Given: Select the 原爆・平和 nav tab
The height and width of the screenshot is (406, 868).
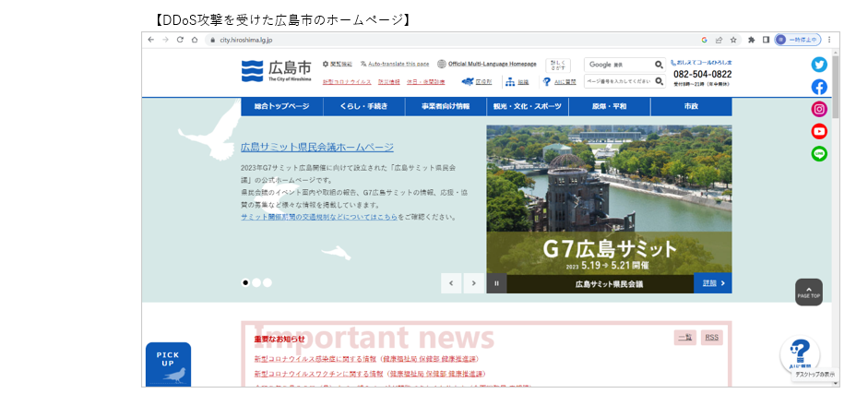Looking at the screenshot, I should coord(610,107).
